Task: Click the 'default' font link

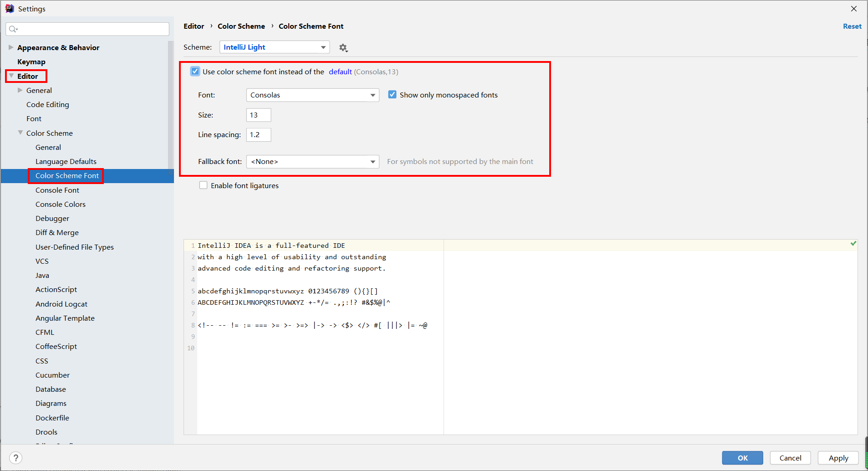Action: (340, 72)
